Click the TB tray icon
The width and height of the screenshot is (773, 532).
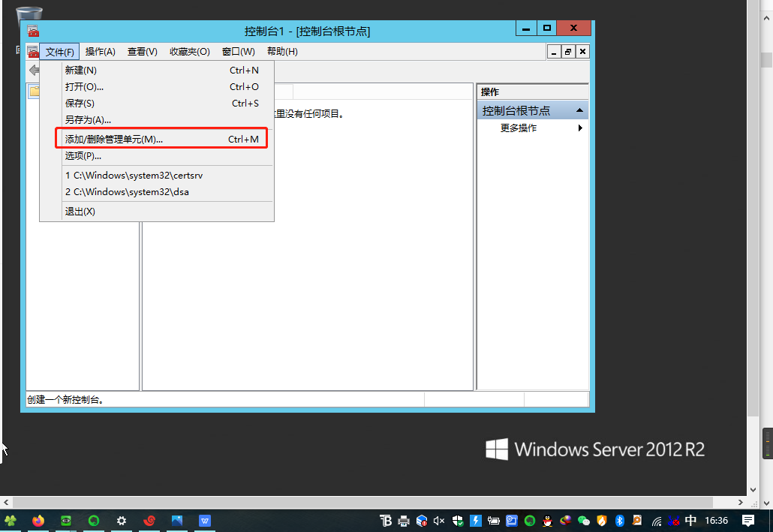386,520
